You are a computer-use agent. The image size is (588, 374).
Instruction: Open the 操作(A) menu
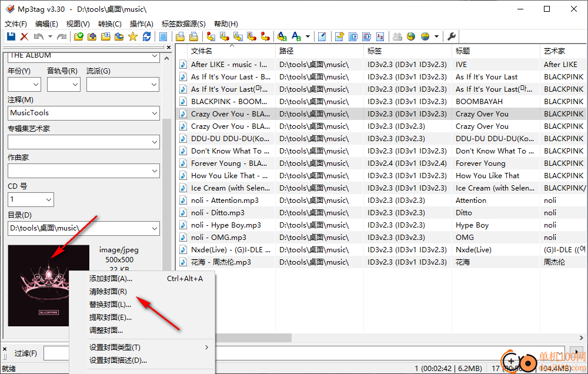pyautogui.click(x=141, y=24)
